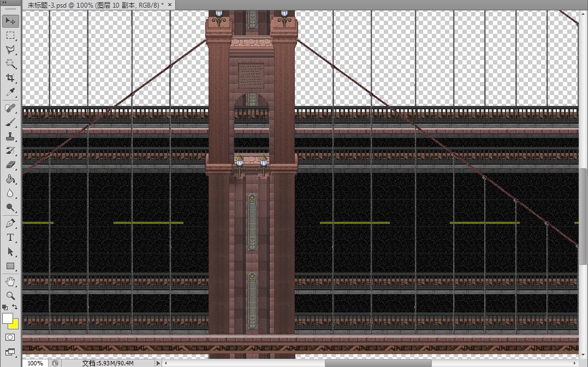Select the Paint Bucket tool

[x=10, y=179]
